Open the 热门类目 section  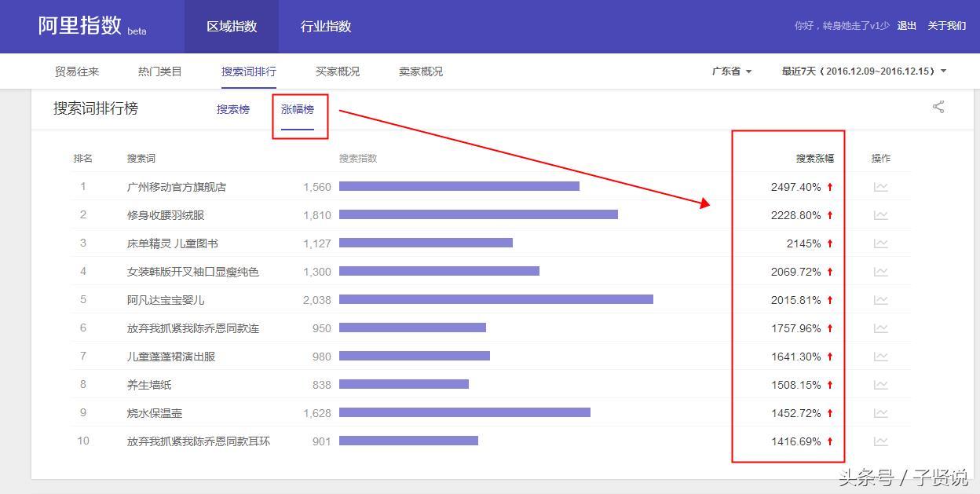pos(160,71)
